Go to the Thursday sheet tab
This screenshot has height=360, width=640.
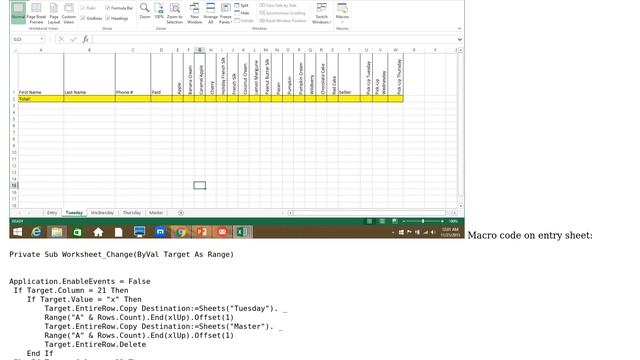pyautogui.click(x=131, y=213)
